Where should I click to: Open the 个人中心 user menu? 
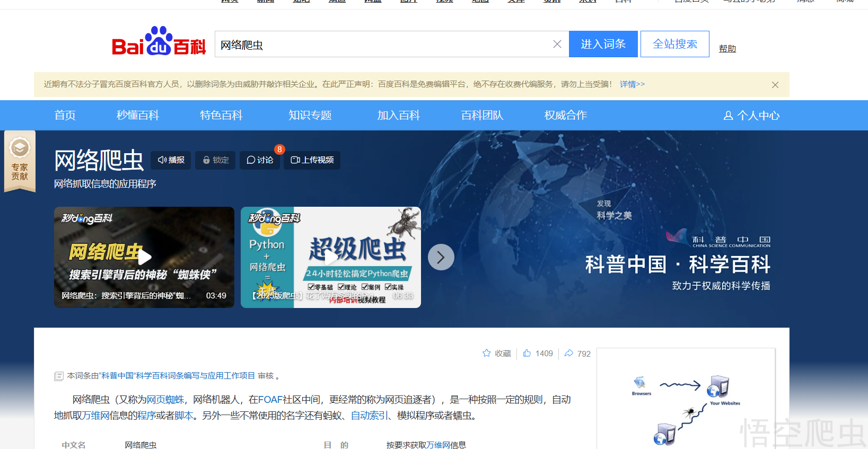pos(752,115)
